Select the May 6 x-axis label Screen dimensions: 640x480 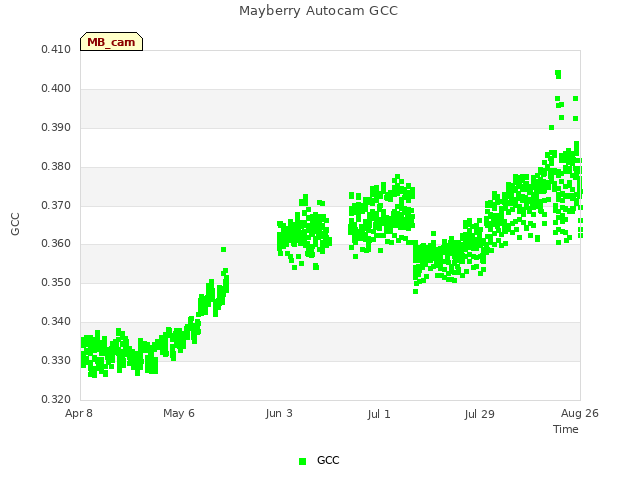[179, 413]
